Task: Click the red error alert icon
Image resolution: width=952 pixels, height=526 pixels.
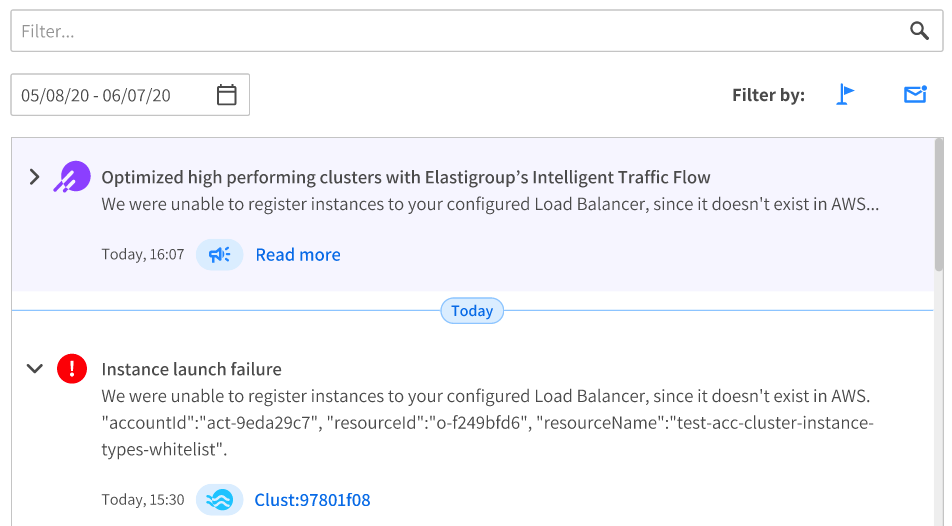Action: pyautogui.click(x=72, y=369)
